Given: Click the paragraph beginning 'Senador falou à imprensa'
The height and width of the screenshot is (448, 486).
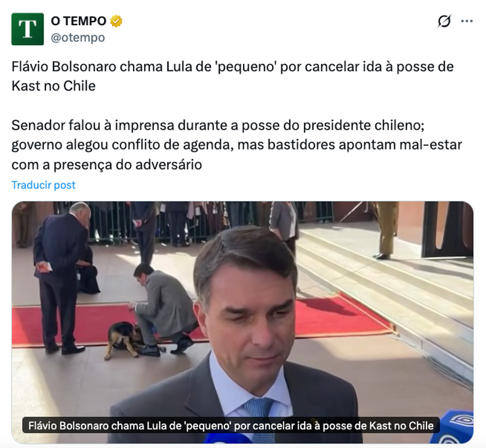Looking at the screenshot, I should pyautogui.click(x=237, y=145).
